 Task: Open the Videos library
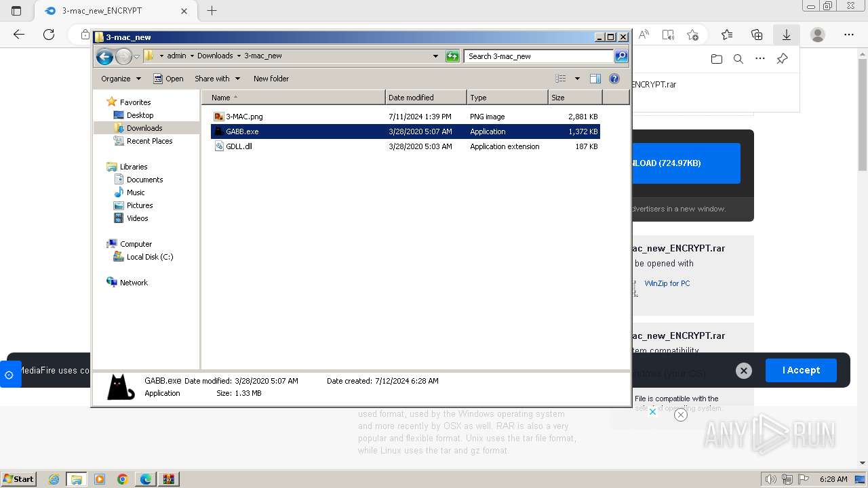137,218
